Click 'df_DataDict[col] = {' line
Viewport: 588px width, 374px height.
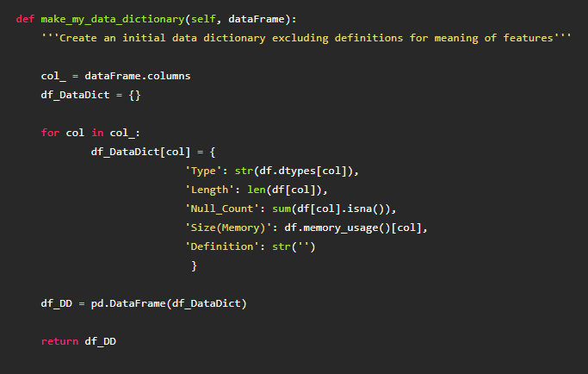pyautogui.click(x=153, y=152)
